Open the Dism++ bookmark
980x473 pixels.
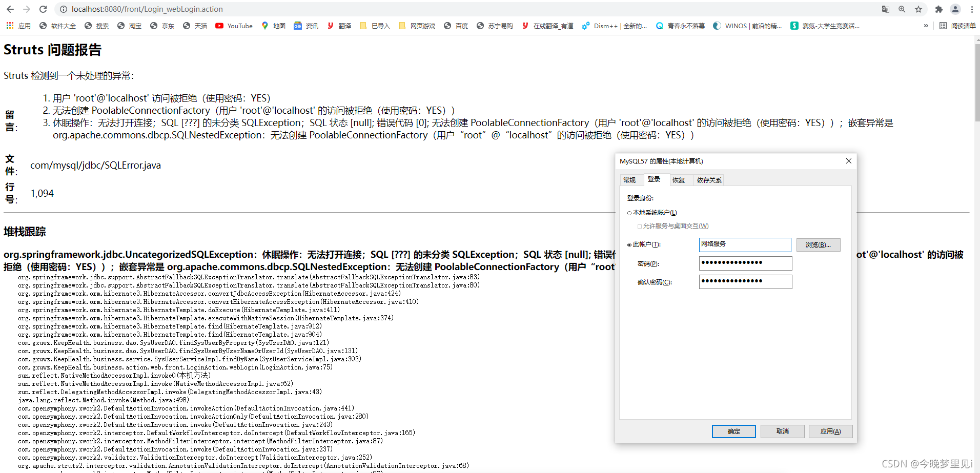click(614, 26)
